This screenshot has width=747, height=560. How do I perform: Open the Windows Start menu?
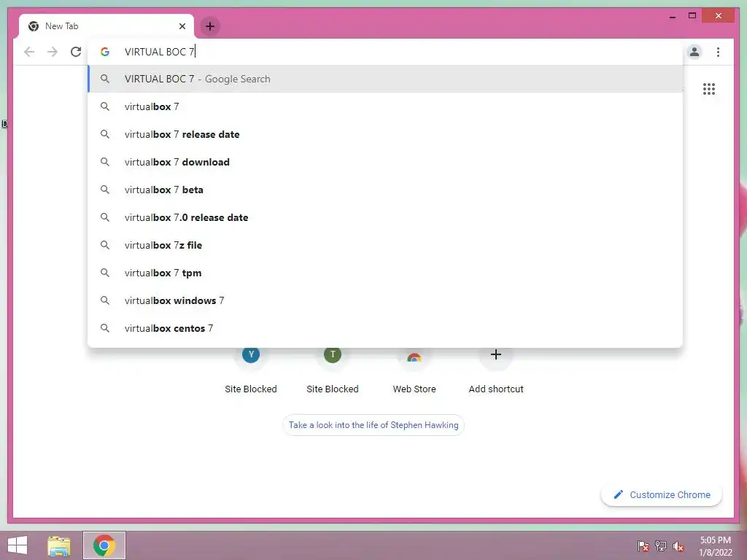click(18, 545)
